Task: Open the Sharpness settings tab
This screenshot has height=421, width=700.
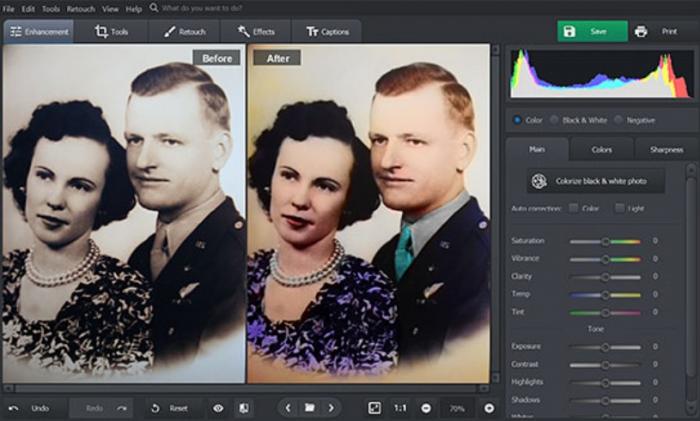Action: pyautogui.click(x=667, y=150)
